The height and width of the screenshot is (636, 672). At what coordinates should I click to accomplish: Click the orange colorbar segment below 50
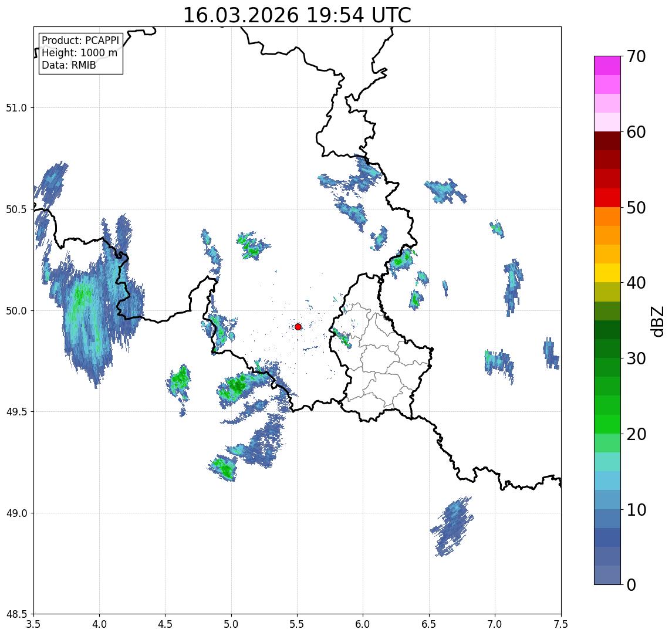(x=607, y=216)
